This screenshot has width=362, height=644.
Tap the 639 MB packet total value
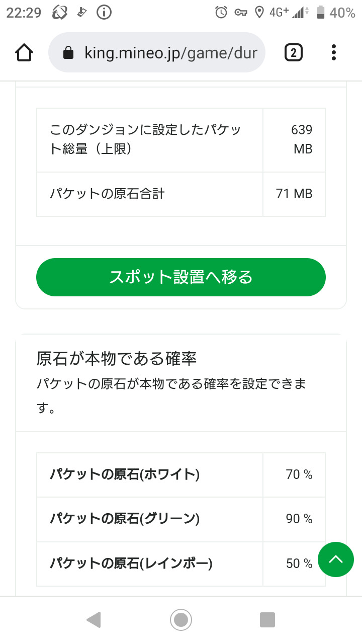302,139
